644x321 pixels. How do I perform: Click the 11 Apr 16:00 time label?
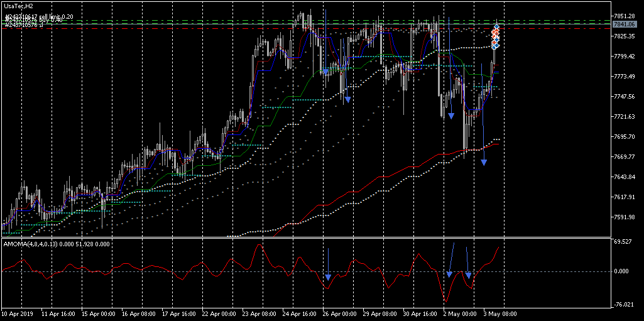[57, 314]
